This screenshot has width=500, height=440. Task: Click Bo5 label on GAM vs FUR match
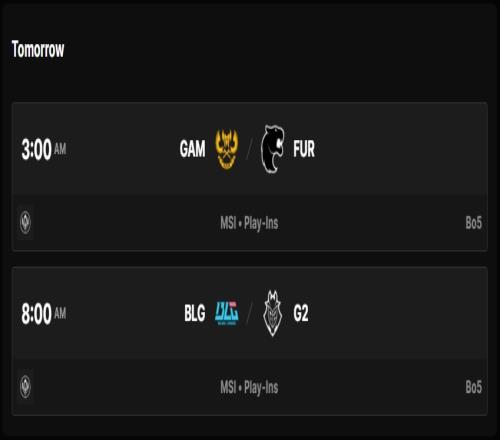tap(473, 223)
